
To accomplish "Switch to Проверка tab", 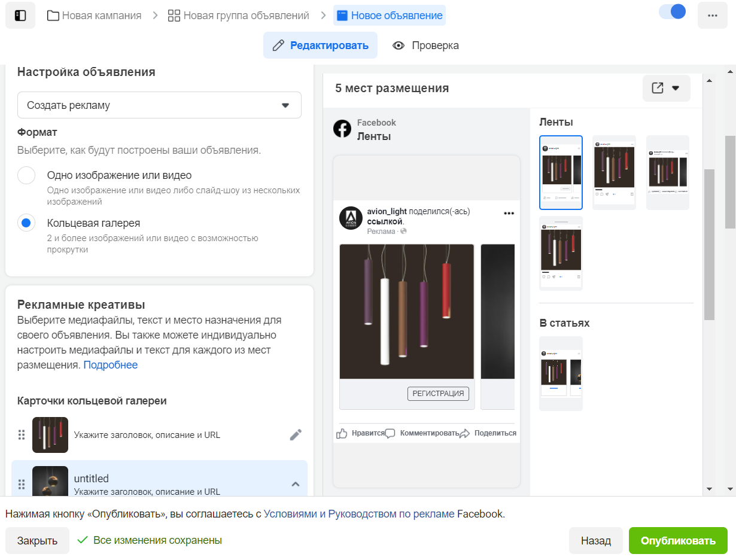I will 426,45.
